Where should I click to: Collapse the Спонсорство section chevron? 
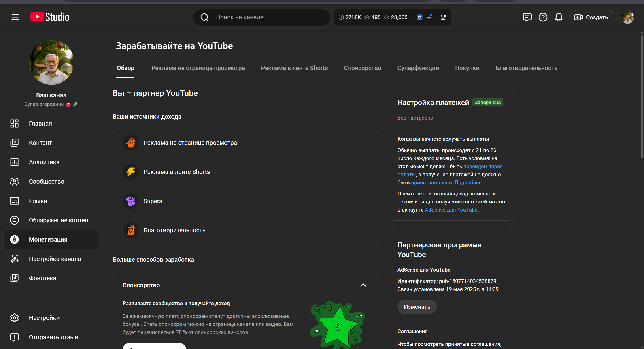[x=363, y=285]
